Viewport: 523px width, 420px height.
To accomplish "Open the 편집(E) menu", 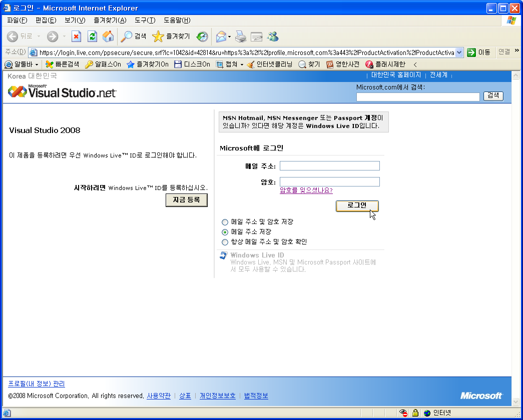I will (46, 20).
